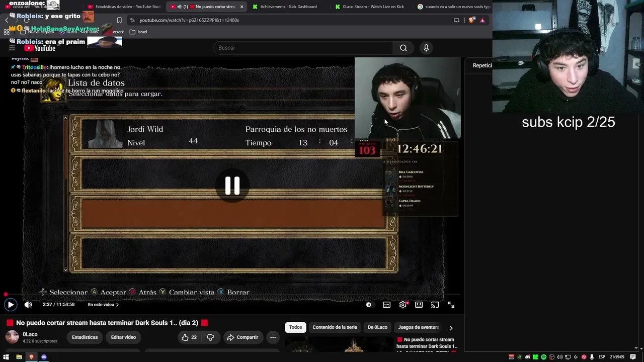Viewport: 644px width, 362px height.
Task: Open File Explorer from the taskbar
Action: click(x=19, y=357)
